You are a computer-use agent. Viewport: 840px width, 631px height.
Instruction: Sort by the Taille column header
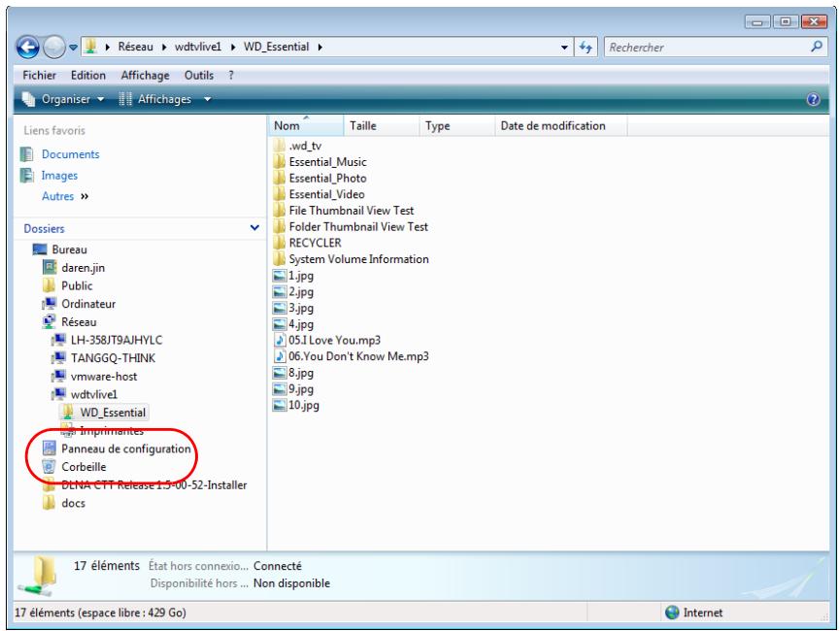point(381,126)
